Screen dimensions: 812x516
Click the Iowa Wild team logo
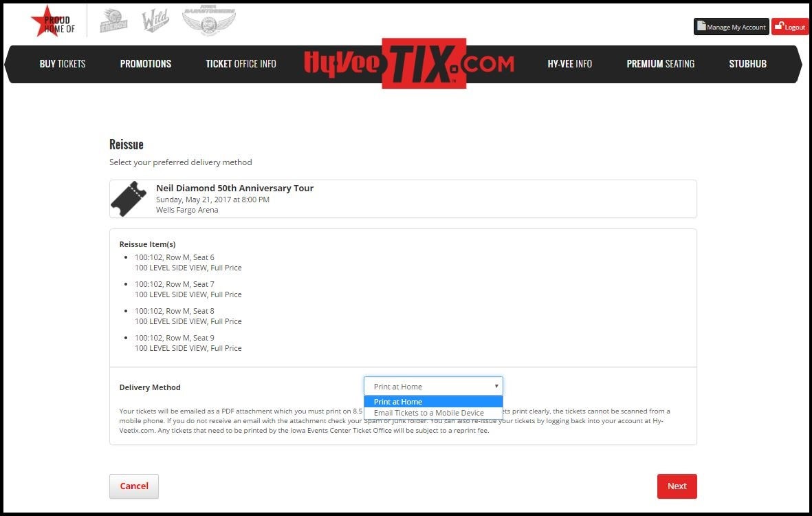(155, 21)
